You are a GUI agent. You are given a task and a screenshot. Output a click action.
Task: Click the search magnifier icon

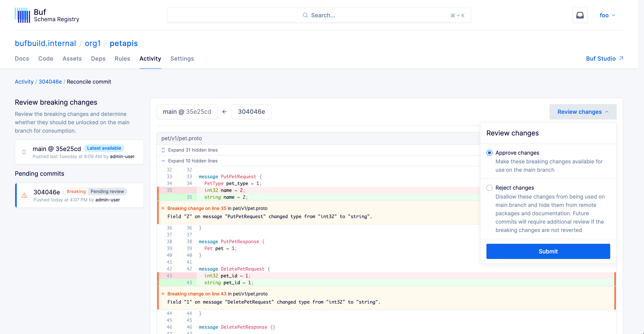pyautogui.click(x=305, y=15)
